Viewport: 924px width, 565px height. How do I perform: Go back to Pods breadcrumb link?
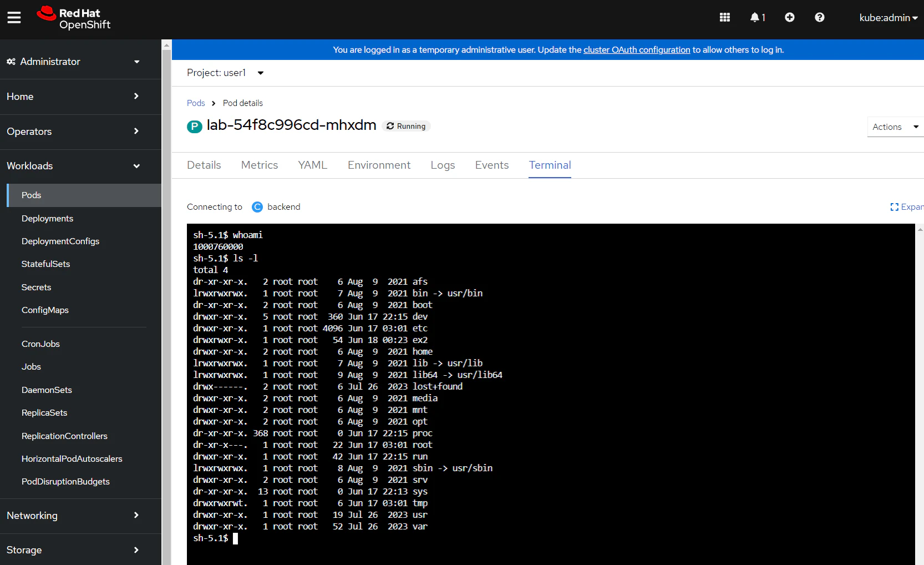pos(196,103)
